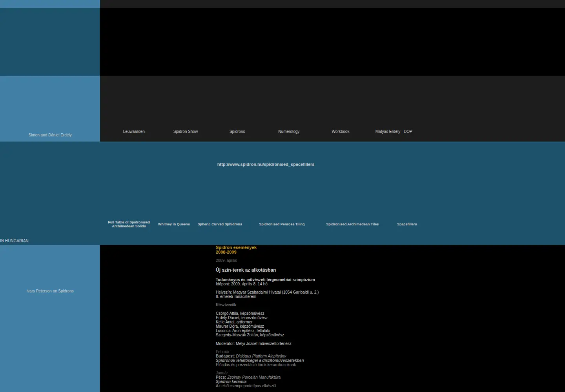The image size is (565, 392).
Task: Open Ivars Peterson on Spidrons
Action: point(50,291)
